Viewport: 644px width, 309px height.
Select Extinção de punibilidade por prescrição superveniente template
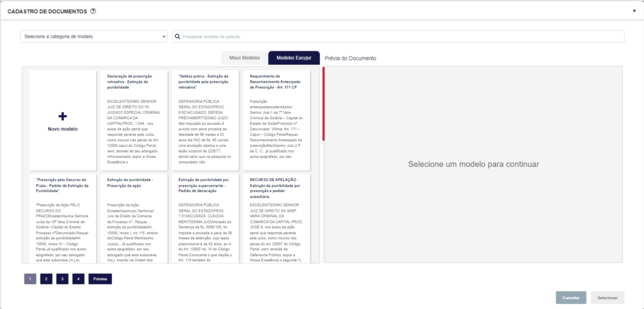tap(206, 219)
